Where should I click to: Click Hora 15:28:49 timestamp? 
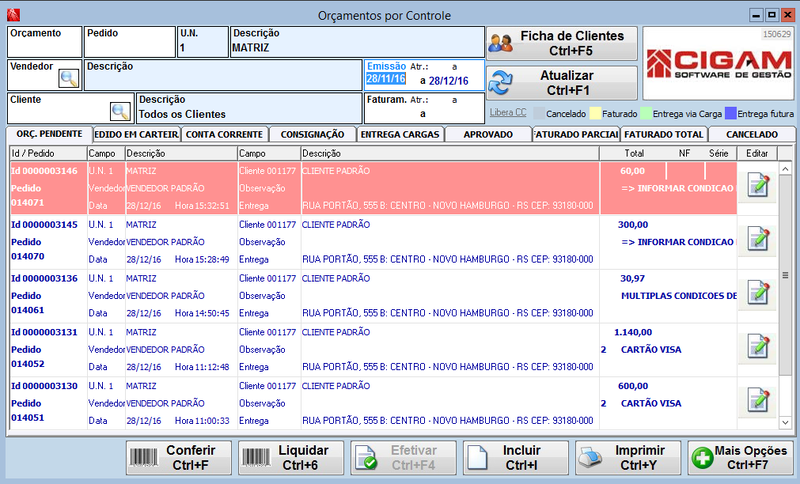[x=202, y=260]
